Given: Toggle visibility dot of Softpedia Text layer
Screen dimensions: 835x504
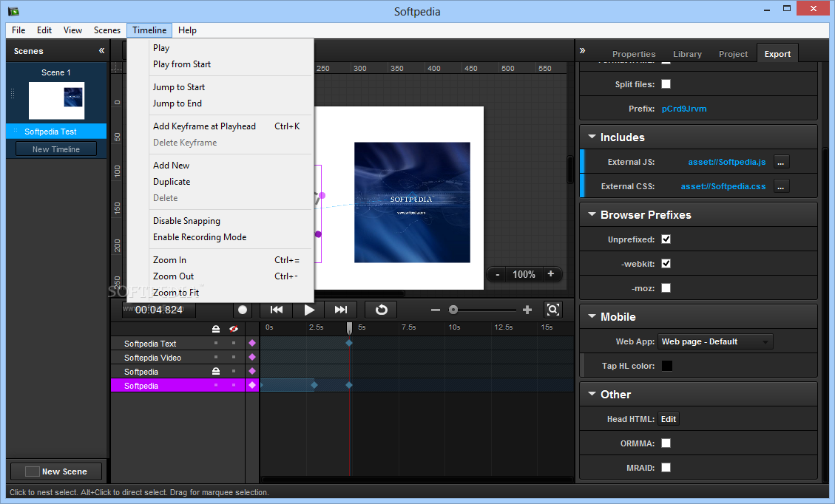Looking at the screenshot, I should pos(233,344).
